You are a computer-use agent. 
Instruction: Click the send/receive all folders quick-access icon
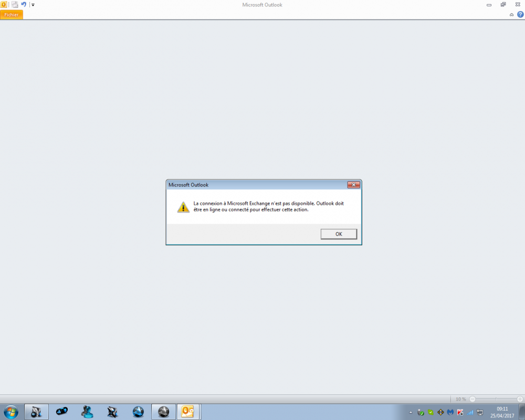click(x=15, y=5)
